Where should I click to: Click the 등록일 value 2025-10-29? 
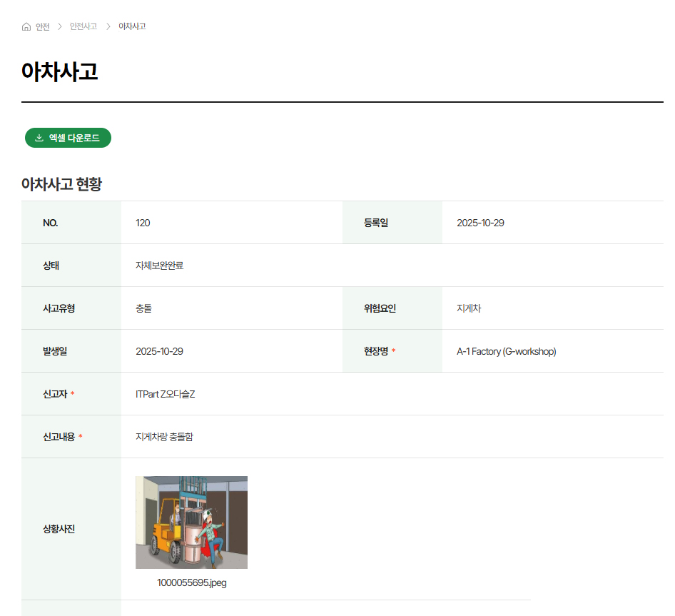point(480,223)
